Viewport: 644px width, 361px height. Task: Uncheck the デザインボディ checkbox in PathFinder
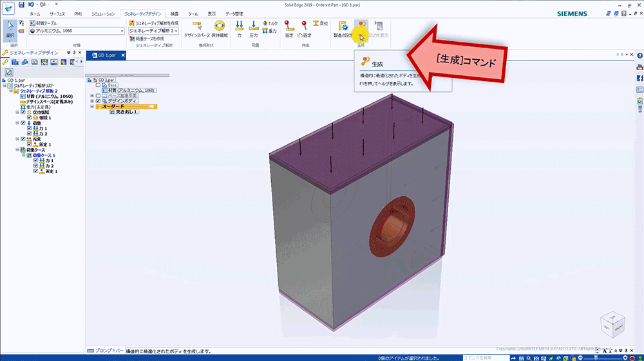[98, 101]
